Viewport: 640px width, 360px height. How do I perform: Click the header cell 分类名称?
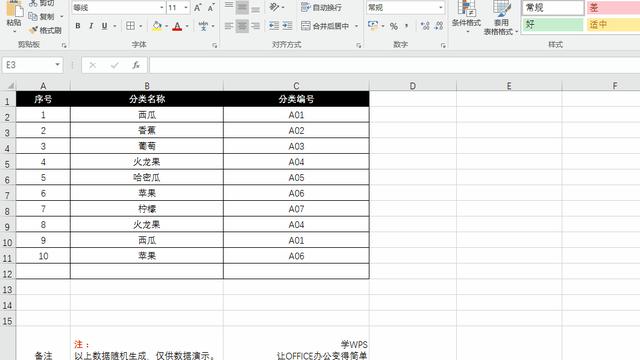pos(147,99)
